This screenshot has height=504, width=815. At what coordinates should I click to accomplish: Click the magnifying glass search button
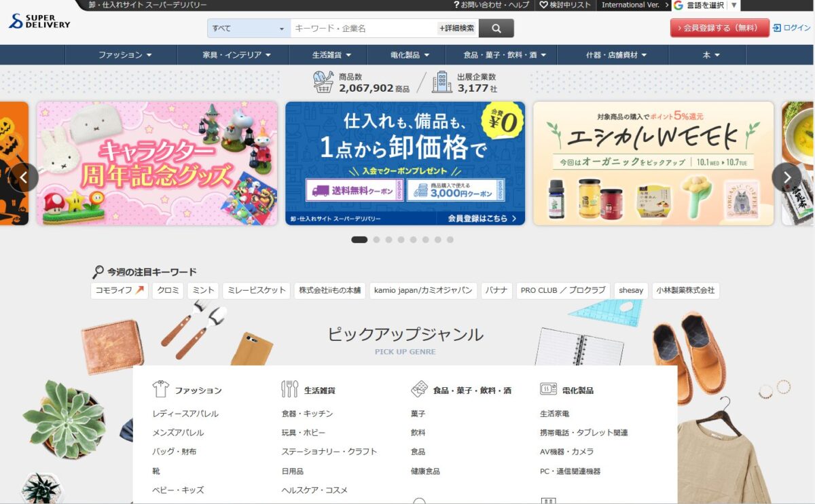(496, 29)
